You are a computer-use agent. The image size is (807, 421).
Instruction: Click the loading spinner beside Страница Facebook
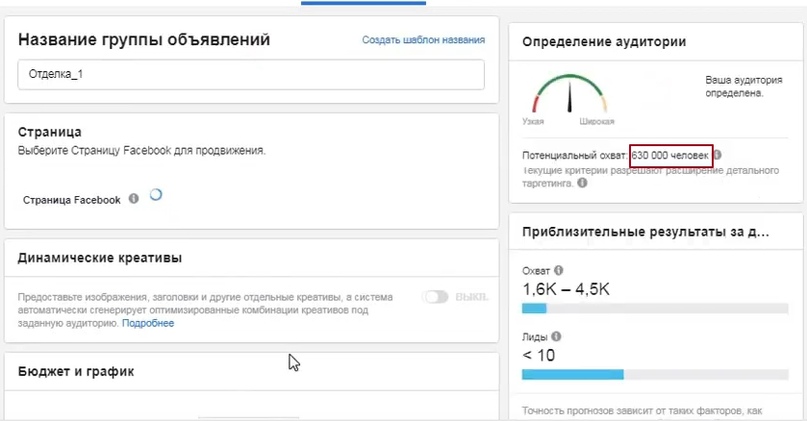(155, 195)
